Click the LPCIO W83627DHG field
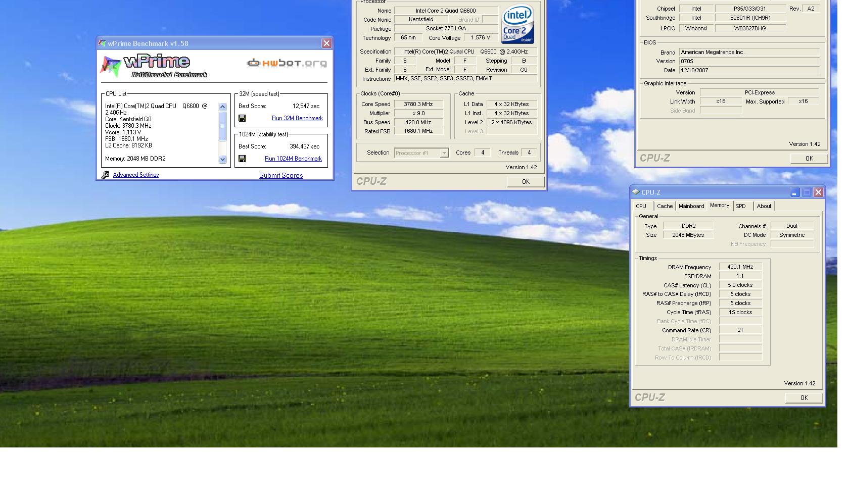 (750, 28)
